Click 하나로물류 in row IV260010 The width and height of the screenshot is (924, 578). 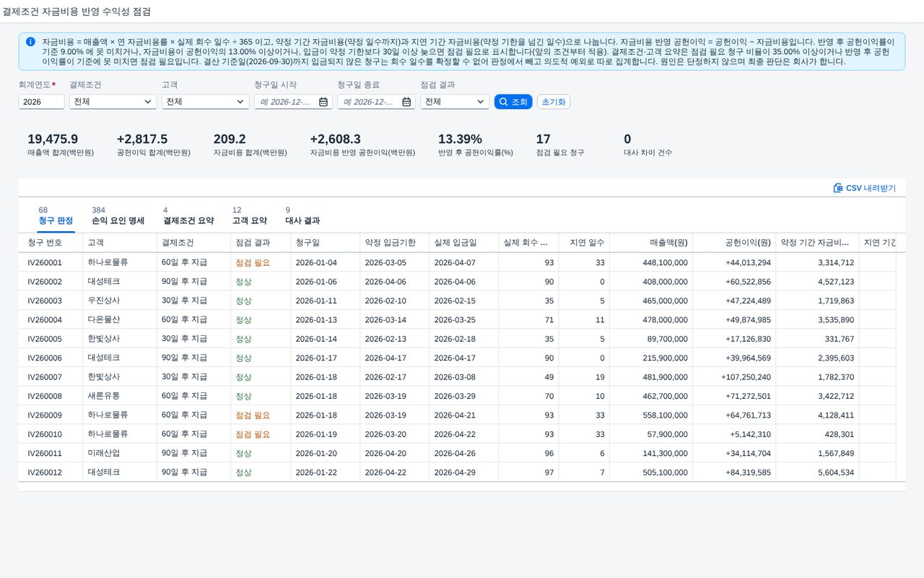click(108, 434)
